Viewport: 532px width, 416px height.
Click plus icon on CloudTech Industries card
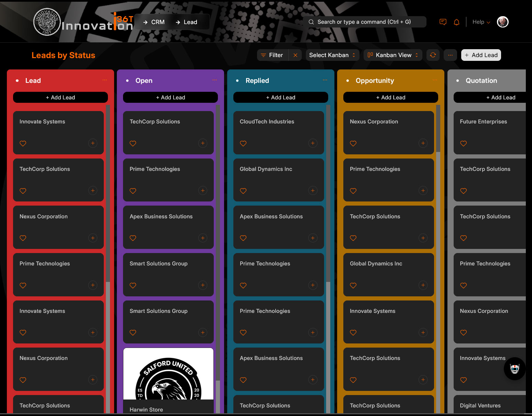click(x=313, y=143)
